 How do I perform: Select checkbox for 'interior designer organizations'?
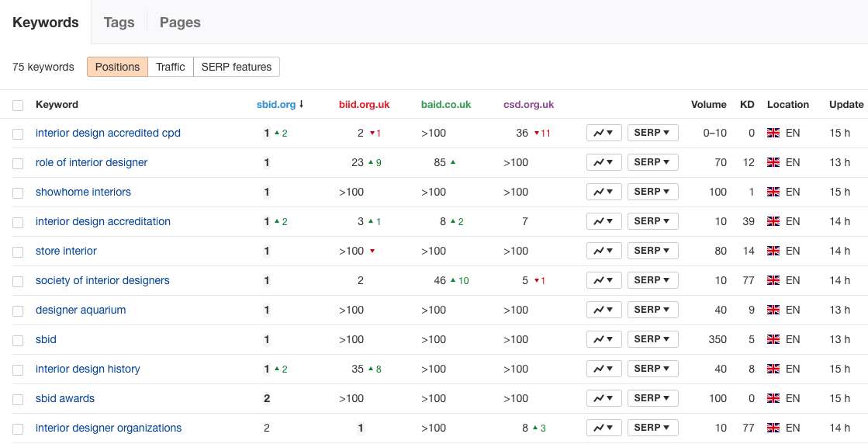click(18, 428)
